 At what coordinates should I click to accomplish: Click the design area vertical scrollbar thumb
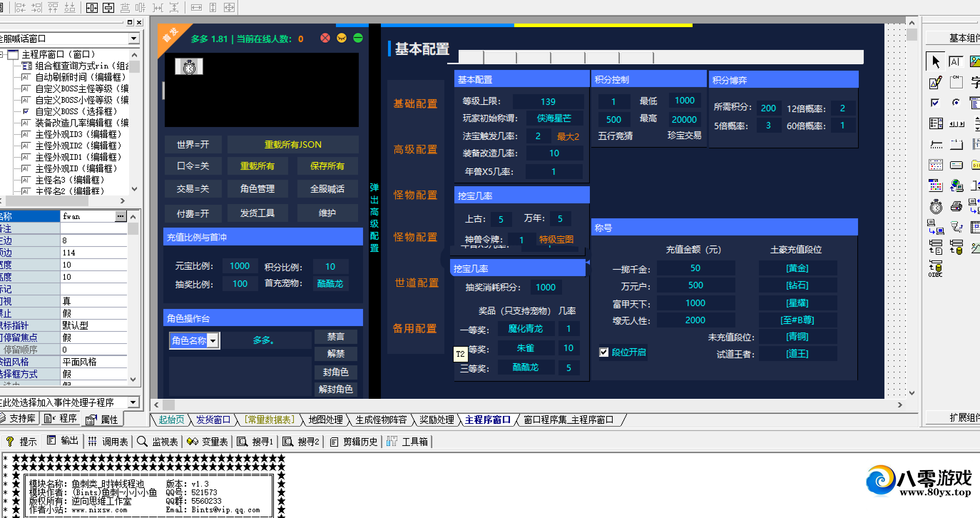[x=912, y=35]
